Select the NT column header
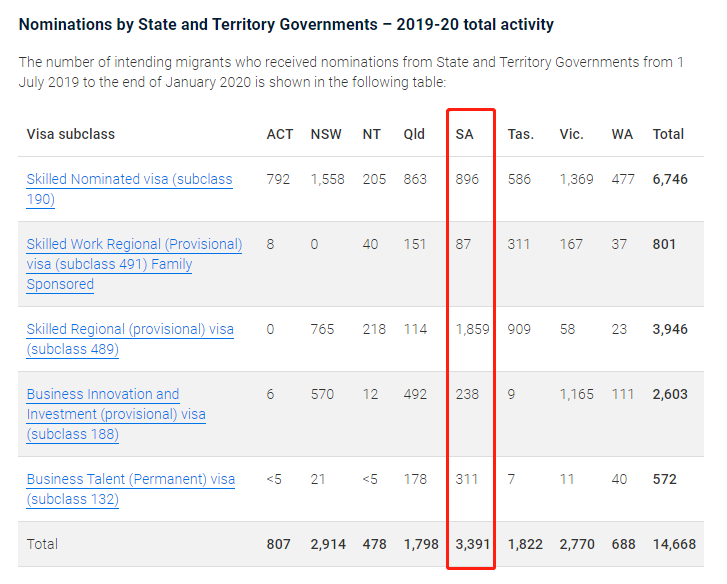The image size is (727, 584). click(371, 134)
